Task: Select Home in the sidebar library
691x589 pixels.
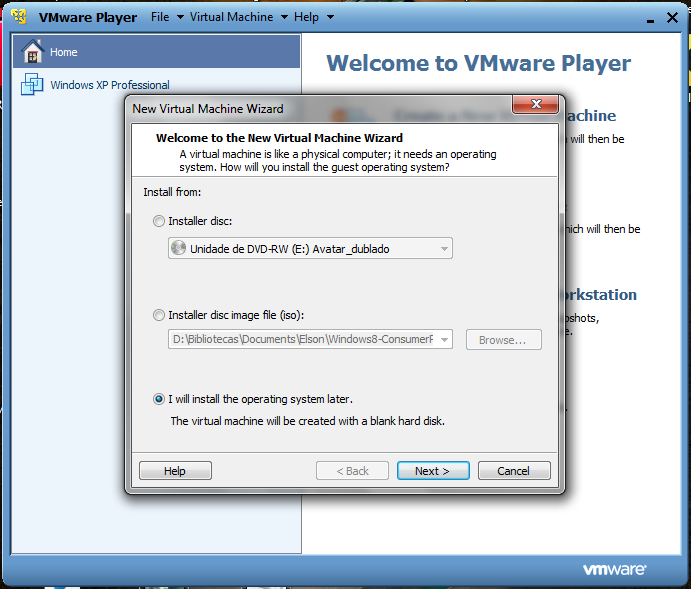Action: 156,52
